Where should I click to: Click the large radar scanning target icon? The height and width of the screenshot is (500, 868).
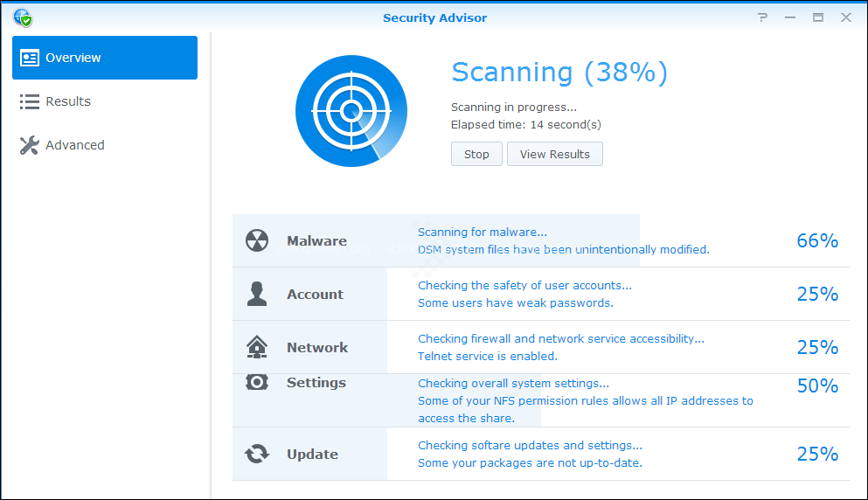[x=351, y=110]
